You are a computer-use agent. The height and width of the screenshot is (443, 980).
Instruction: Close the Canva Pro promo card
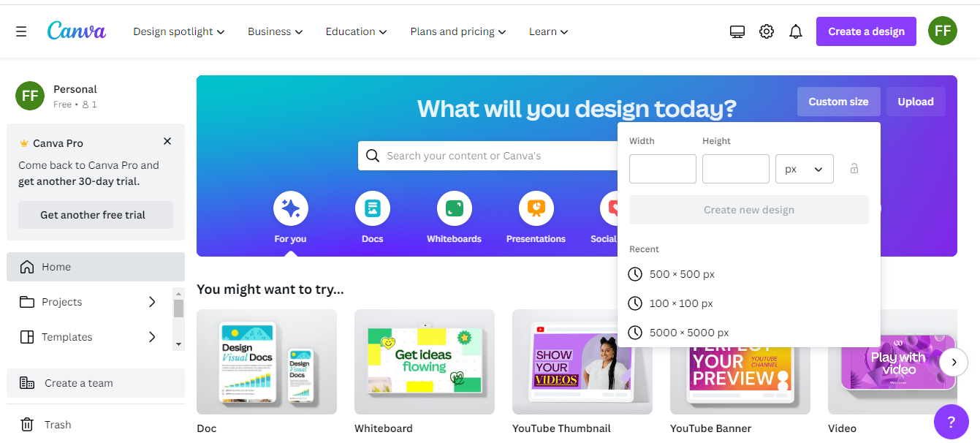tap(167, 141)
